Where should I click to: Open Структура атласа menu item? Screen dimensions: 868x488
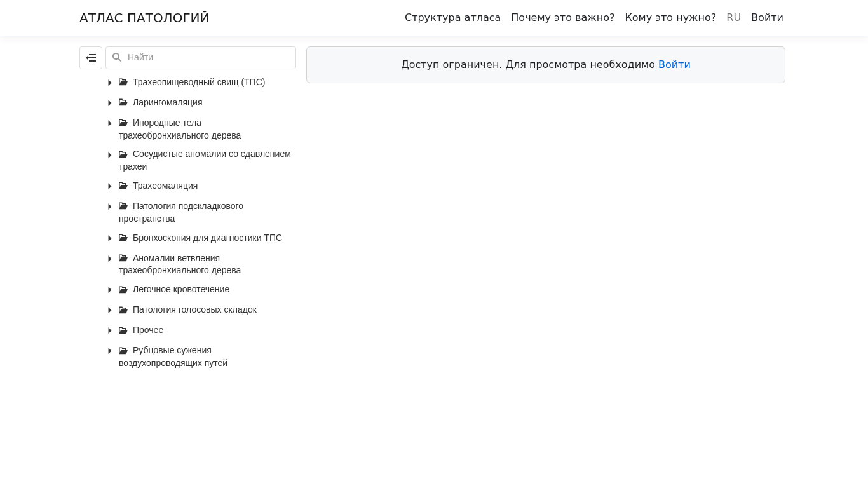click(x=452, y=18)
